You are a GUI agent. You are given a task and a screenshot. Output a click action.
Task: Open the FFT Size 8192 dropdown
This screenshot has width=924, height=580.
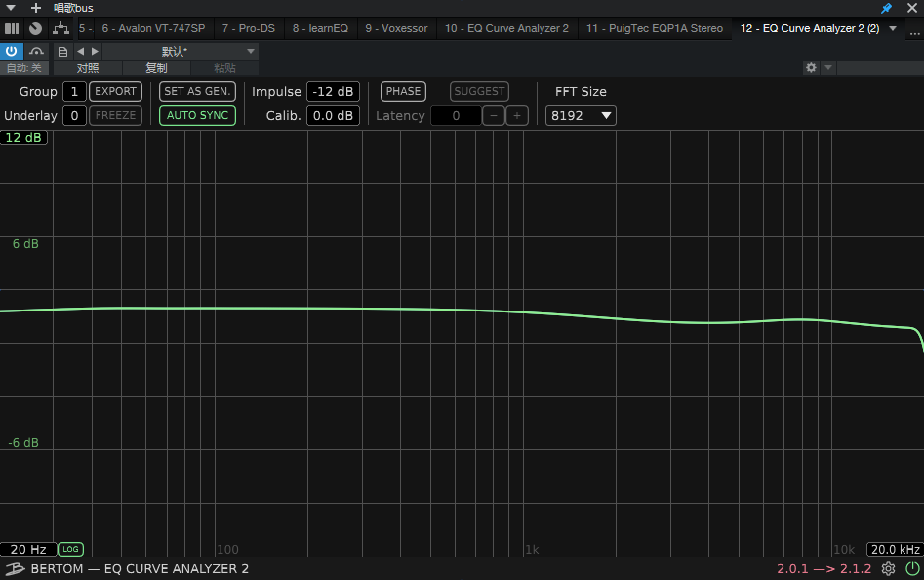581,115
